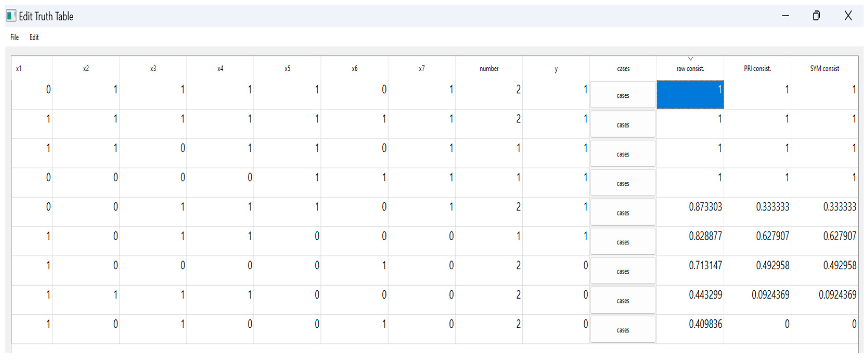Minimize the Edit Truth Table window
This screenshot has height=359, width=868.
click(x=786, y=16)
